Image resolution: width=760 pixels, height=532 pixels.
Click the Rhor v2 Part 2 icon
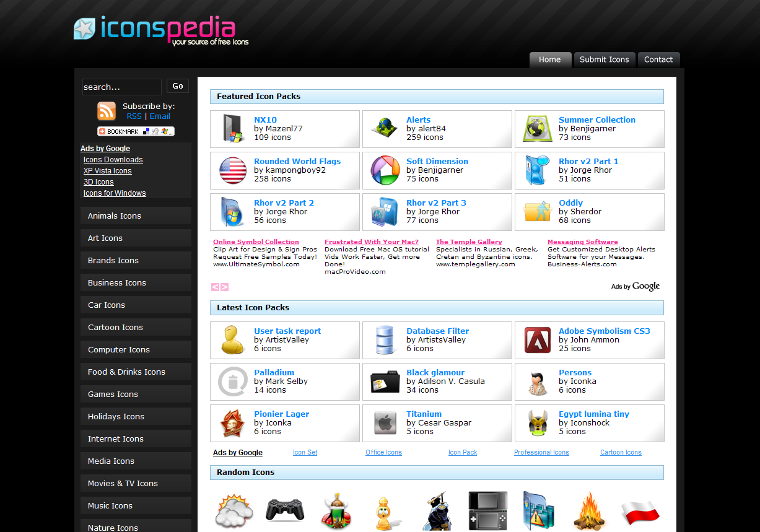[234, 212]
